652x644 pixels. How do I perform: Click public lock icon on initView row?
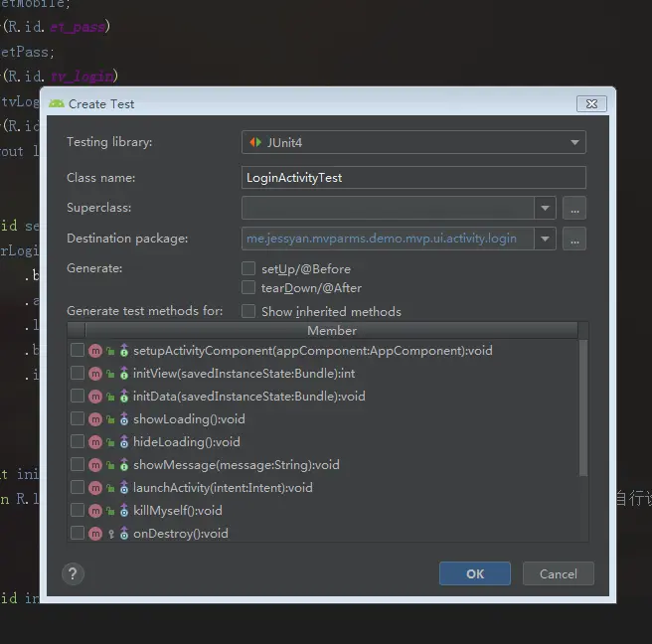(x=110, y=375)
